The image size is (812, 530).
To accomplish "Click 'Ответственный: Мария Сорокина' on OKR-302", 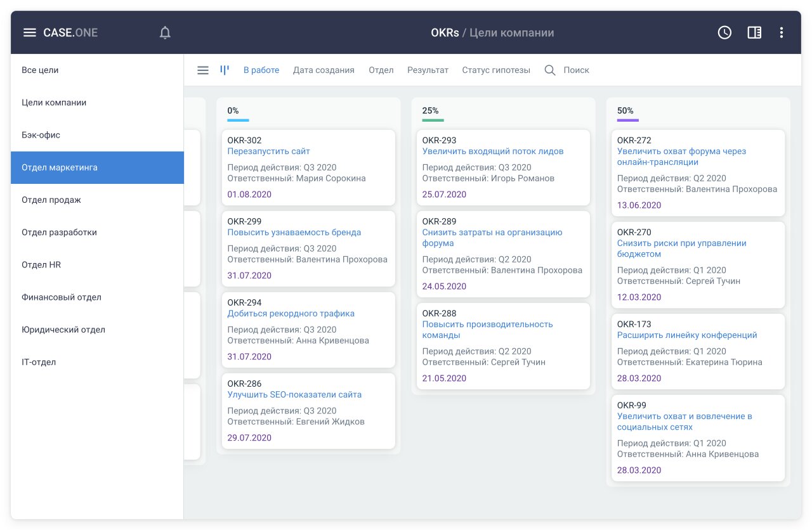I will pos(297,179).
